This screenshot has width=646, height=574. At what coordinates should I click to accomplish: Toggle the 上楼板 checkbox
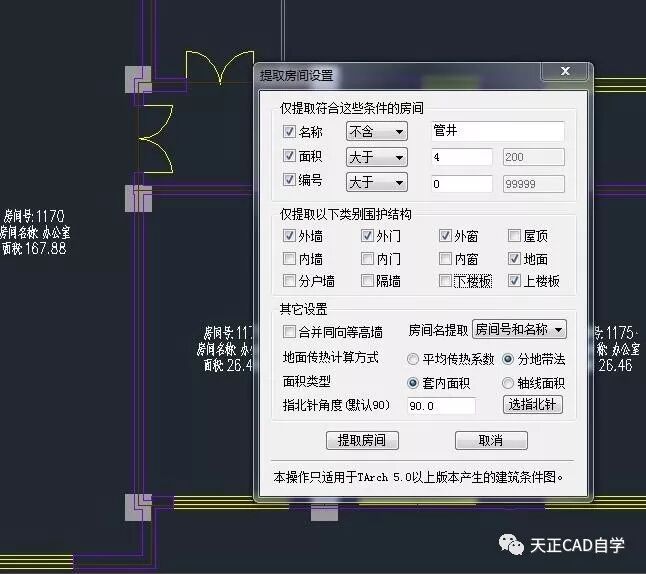514,281
